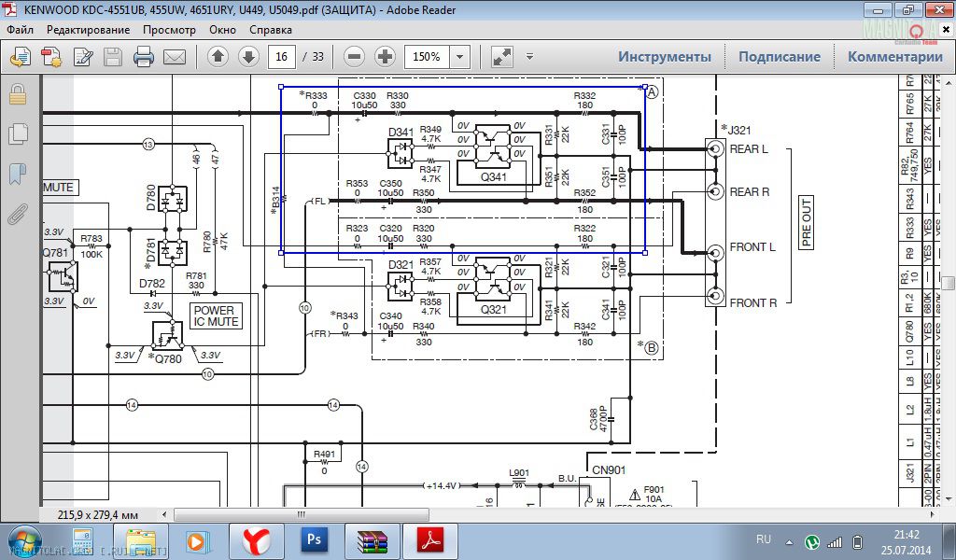
Task: Click the vertical scrollbar thumb
Action: pyautogui.click(x=949, y=284)
